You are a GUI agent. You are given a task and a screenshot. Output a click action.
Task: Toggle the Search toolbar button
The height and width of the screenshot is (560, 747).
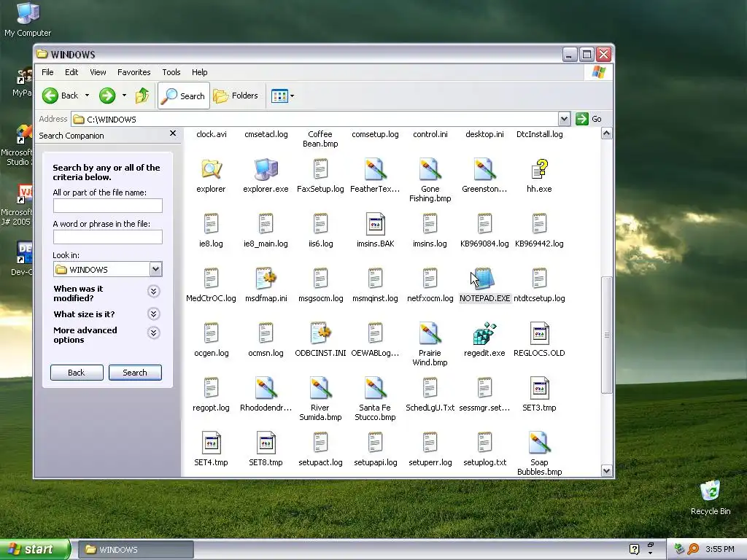coord(184,96)
